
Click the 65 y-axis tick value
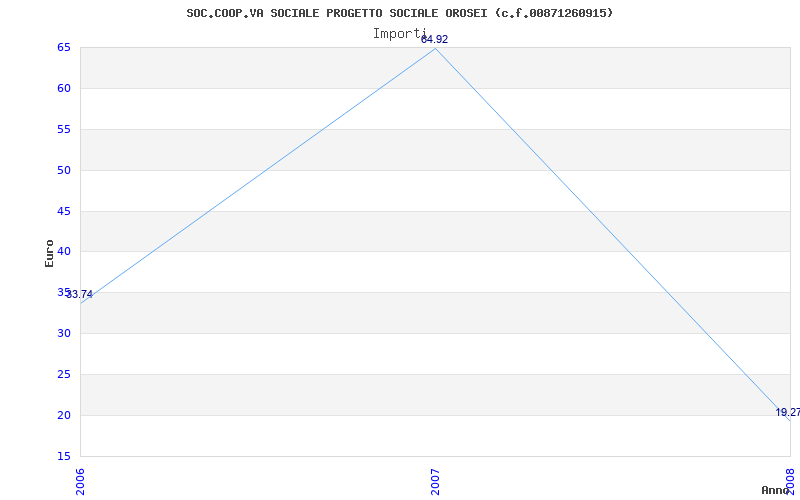coord(64,47)
